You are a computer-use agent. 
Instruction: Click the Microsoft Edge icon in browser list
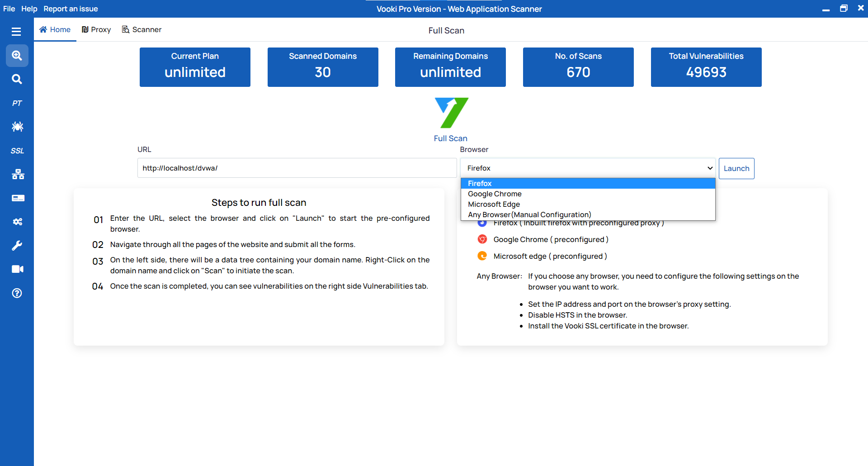pos(482,256)
